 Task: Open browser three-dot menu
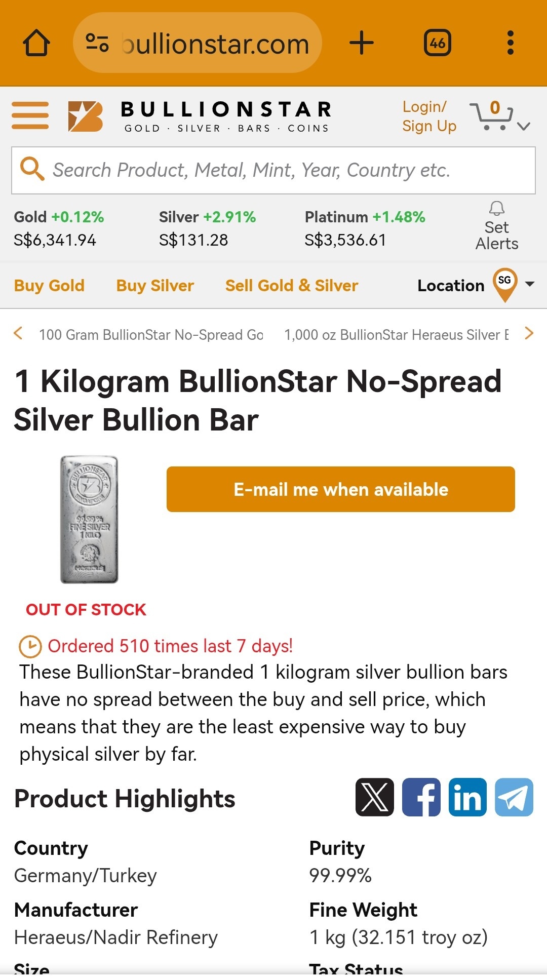511,43
